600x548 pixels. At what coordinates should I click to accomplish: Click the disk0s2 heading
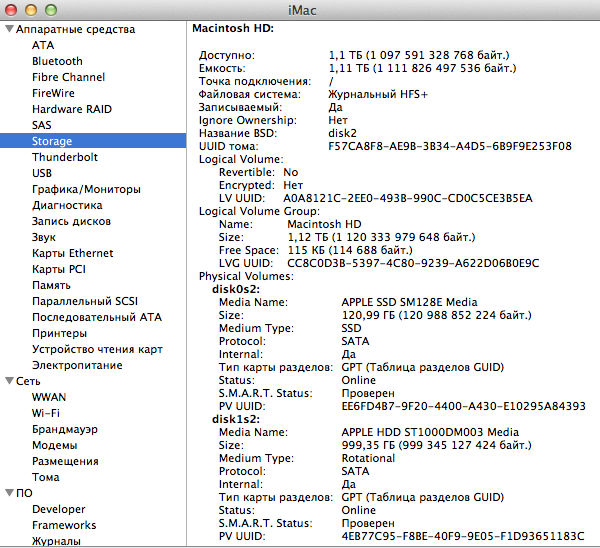click(236, 289)
